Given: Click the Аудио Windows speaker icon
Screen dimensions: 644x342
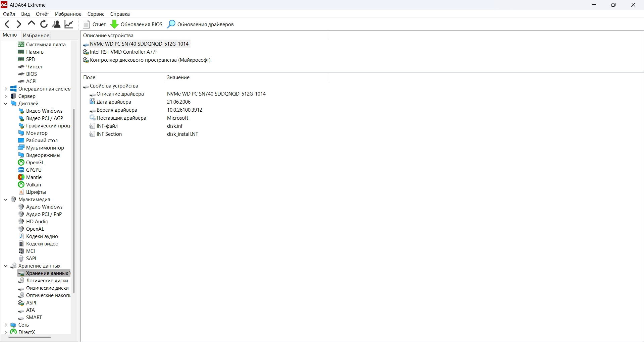Looking at the screenshot, I should pos(21,207).
